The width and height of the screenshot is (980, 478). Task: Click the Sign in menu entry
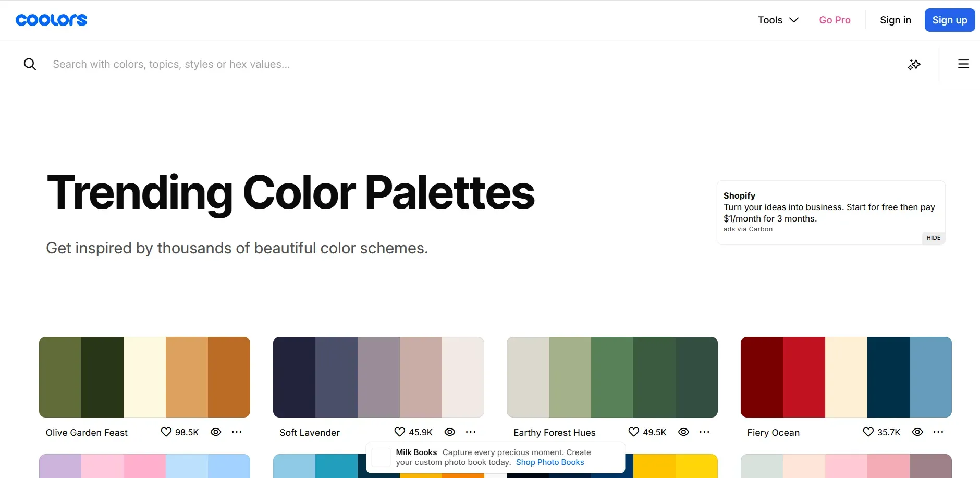pyautogui.click(x=895, y=20)
